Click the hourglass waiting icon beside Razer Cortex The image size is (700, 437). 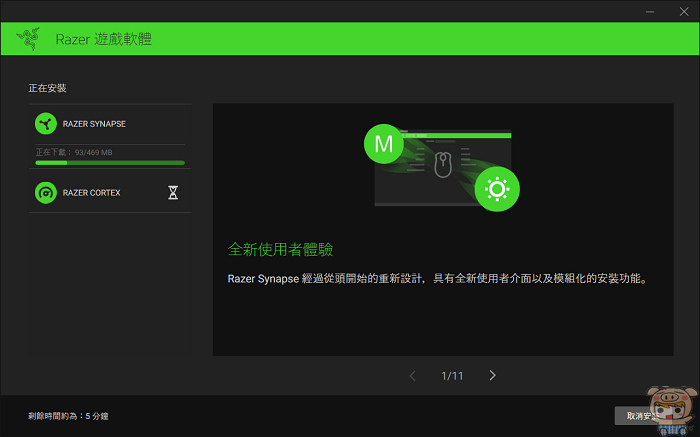[x=173, y=193]
